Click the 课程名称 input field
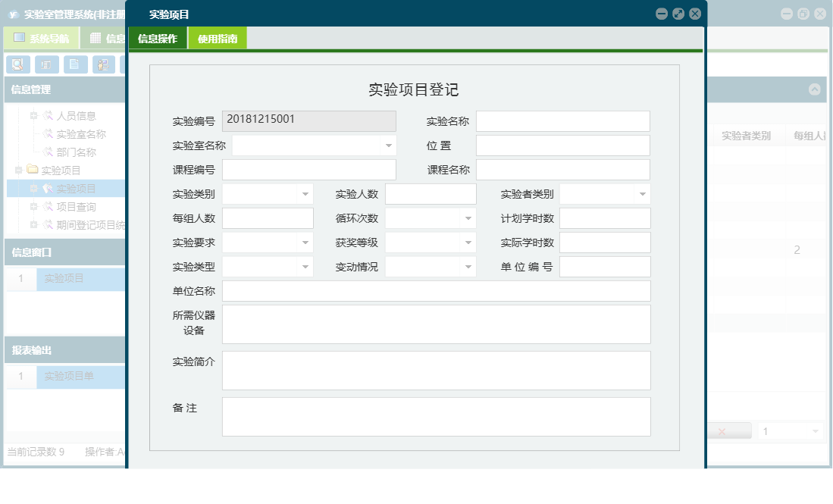This screenshot has width=833, height=504. coord(563,170)
